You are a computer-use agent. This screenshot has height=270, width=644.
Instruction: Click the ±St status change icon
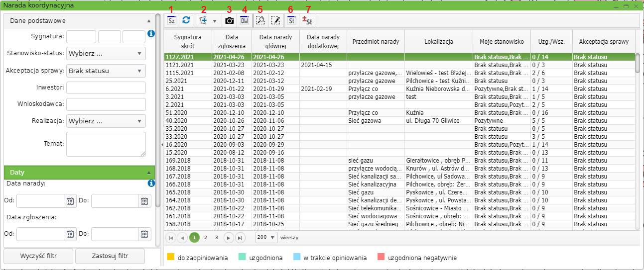(307, 20)
